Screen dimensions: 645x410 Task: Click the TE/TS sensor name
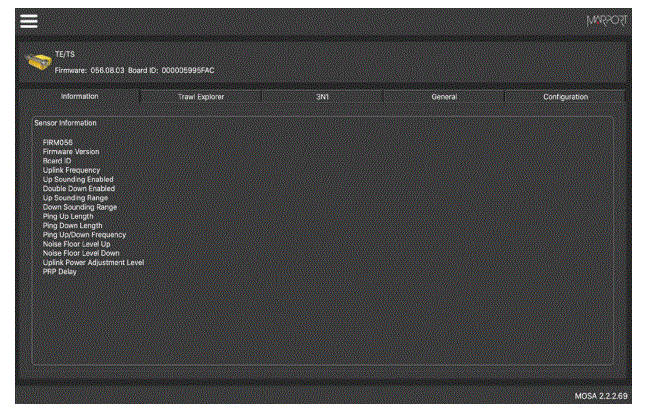65,54
